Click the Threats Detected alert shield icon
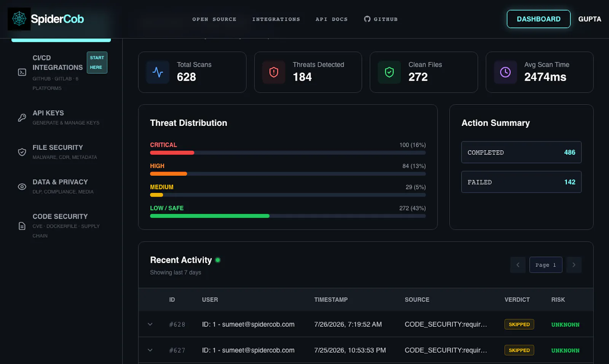The height and width of the screenshot is (364, 609). point(274,72)
